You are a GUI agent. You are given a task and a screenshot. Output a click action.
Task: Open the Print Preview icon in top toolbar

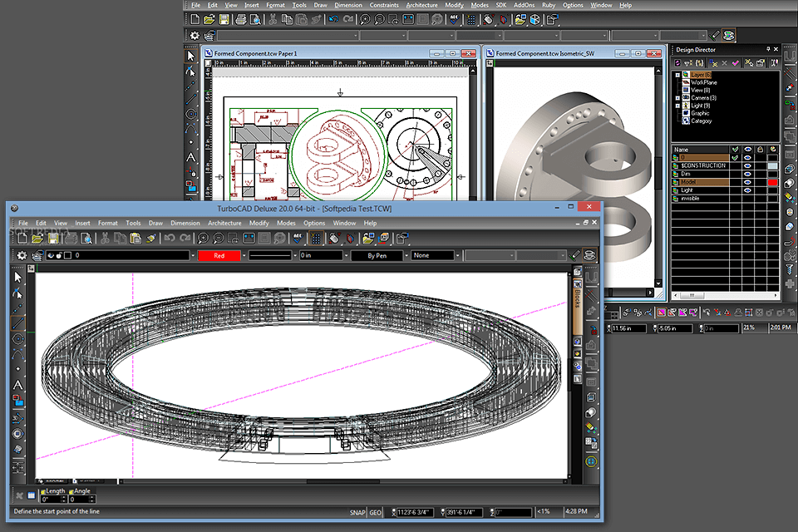tap(86, 241)
